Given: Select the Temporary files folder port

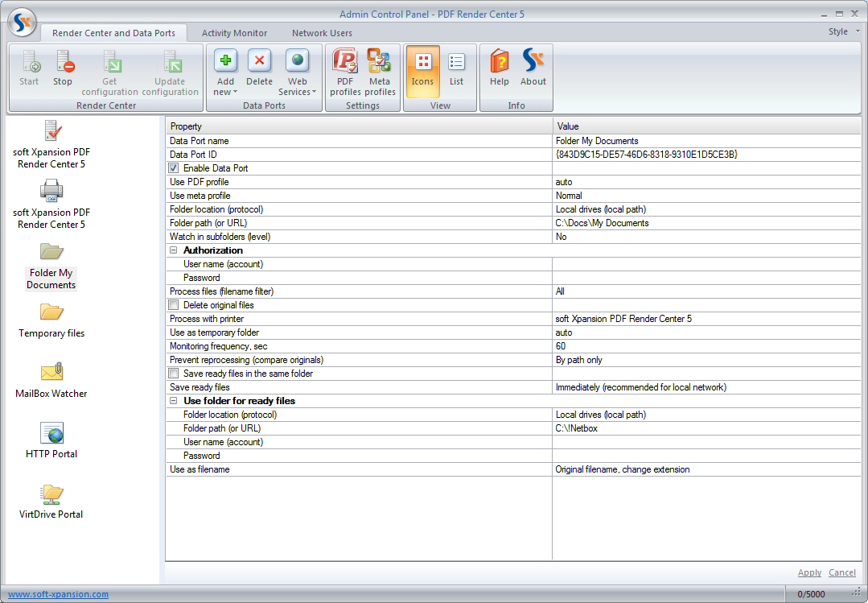Looking at the screenshot, I should click(x=51, y=319).
